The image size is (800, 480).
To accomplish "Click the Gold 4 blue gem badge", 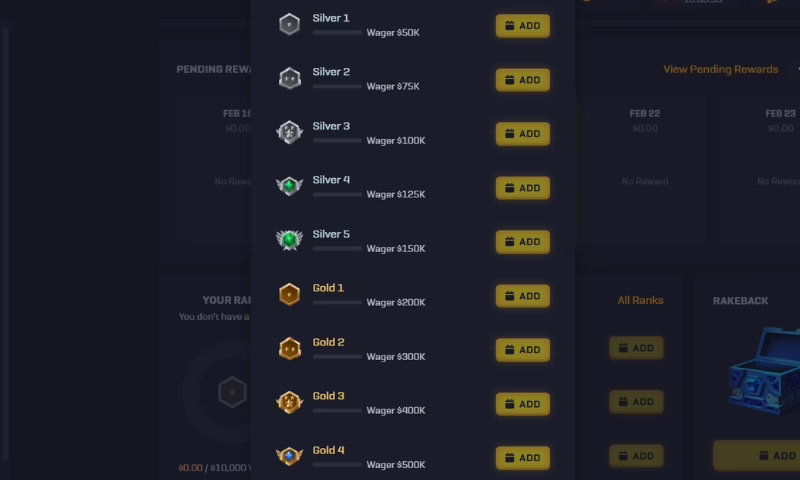I will click(289, 457).
